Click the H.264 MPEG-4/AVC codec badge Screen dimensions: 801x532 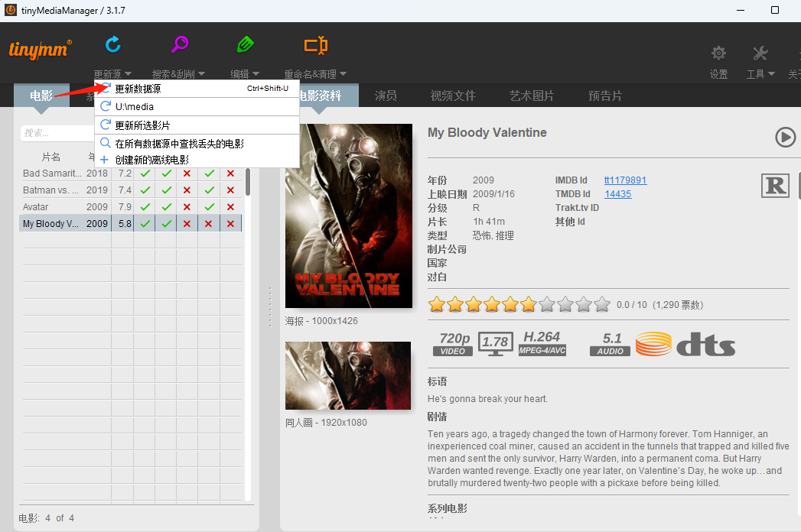(x=542, y=343)
